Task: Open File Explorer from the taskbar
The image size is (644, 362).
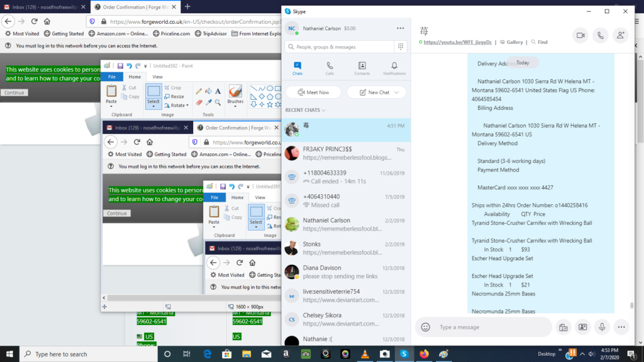Action: click(x=247, y=354)
